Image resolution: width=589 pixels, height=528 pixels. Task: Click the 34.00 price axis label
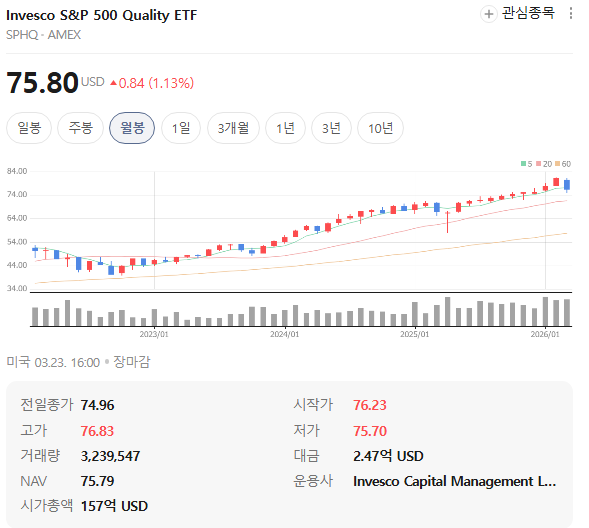pyautogui.click(x=17, y=288)
